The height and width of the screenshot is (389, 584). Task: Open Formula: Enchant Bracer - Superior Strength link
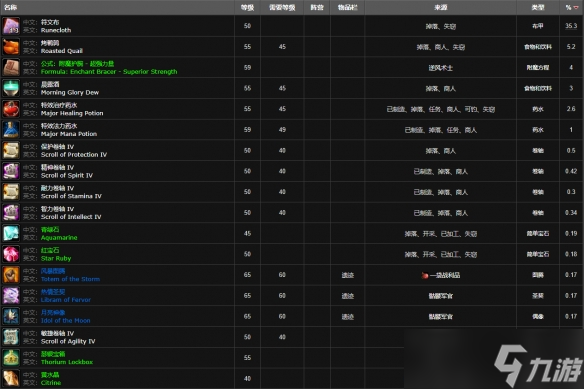coord(109,72)
